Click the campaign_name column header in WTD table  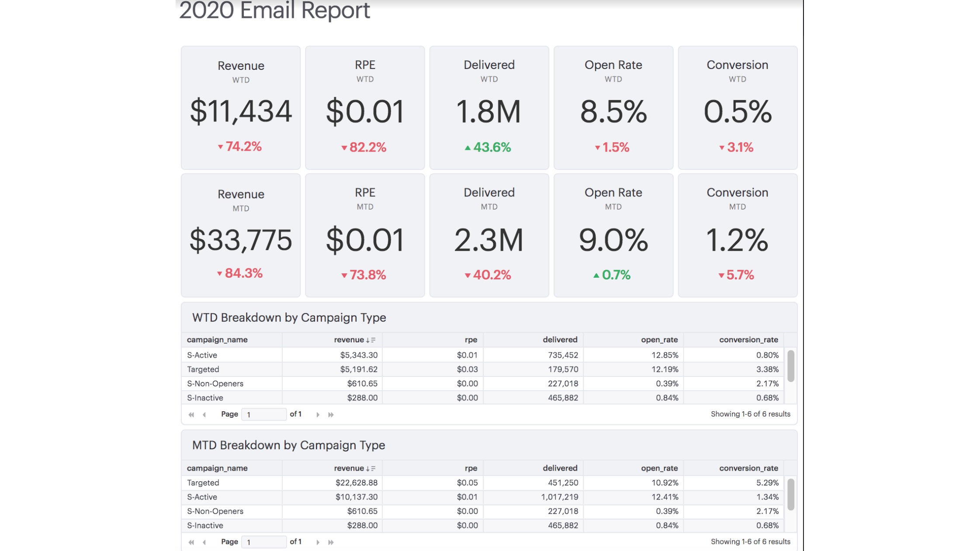tap(217, 339)
